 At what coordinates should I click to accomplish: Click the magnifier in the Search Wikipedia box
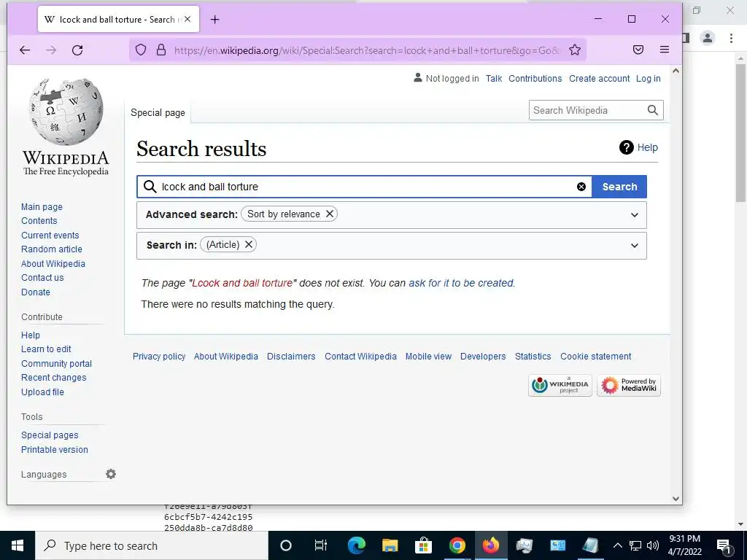pos(653,111)
